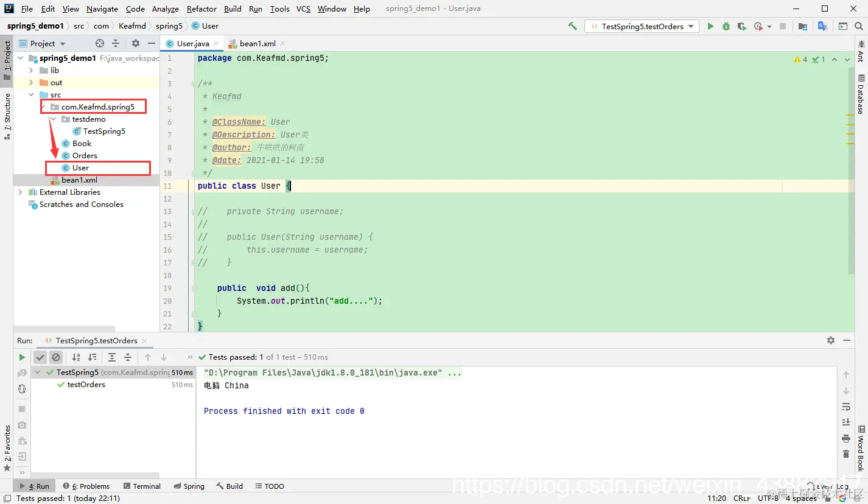This screenshot has width=868, height=504.
Task: Rerun tests with green play icon in Run panel
Action: pyautogui.click(x=22, y=357)
